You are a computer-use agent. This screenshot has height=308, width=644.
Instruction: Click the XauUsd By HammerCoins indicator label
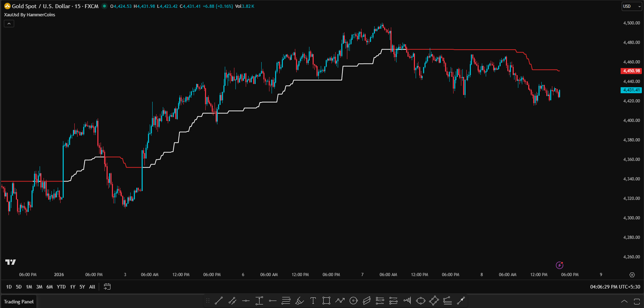click(x=29, y=15)
